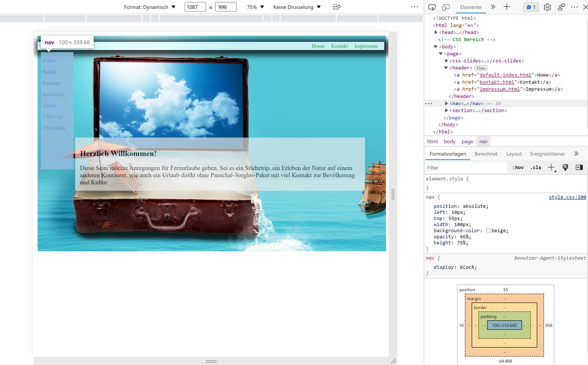Open the issues counter badge
The height and width of the screenshot is (365, 588).
click(531, 7)
